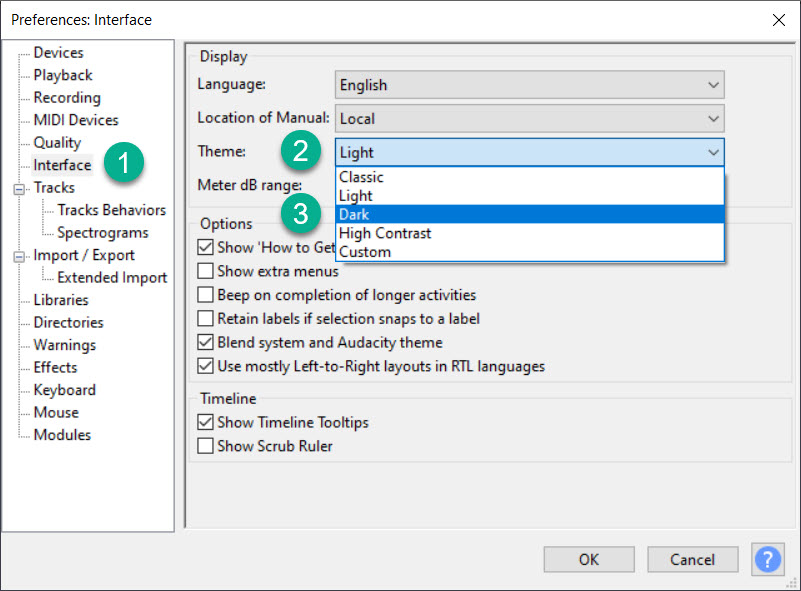Open Effects preferences page

click(x=55, y=367)
